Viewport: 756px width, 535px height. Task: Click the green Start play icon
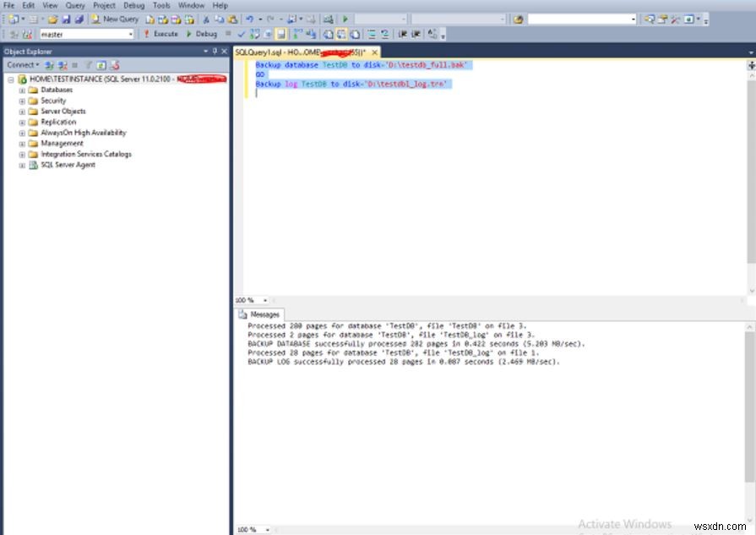click(x=345, y=19)
